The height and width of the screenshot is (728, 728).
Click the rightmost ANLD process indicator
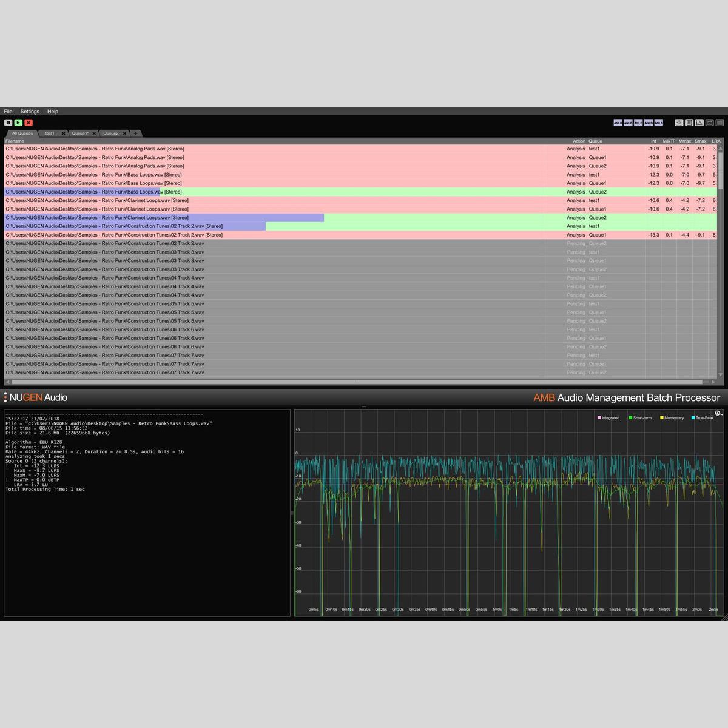[659, 123]
